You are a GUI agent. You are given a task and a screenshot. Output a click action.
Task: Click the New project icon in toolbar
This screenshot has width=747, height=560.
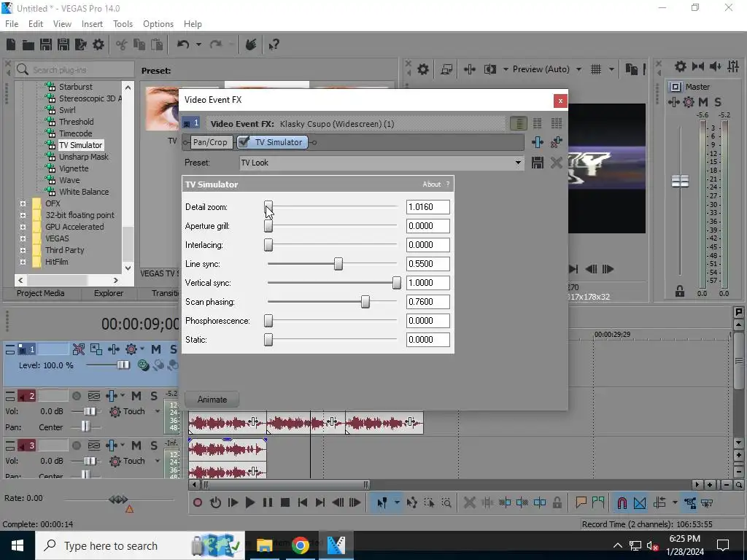[11, 44]
